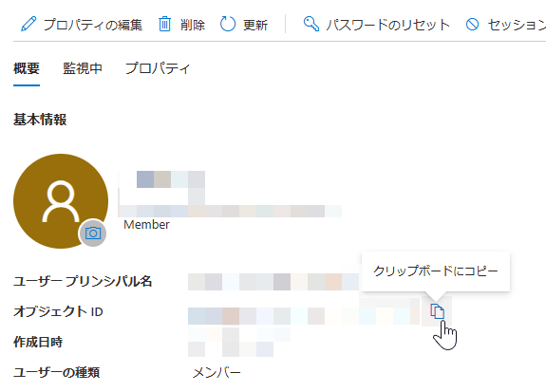Select the セッション toolbar text
The height and width of the screenshot is (392, 546).
point(517,25)
